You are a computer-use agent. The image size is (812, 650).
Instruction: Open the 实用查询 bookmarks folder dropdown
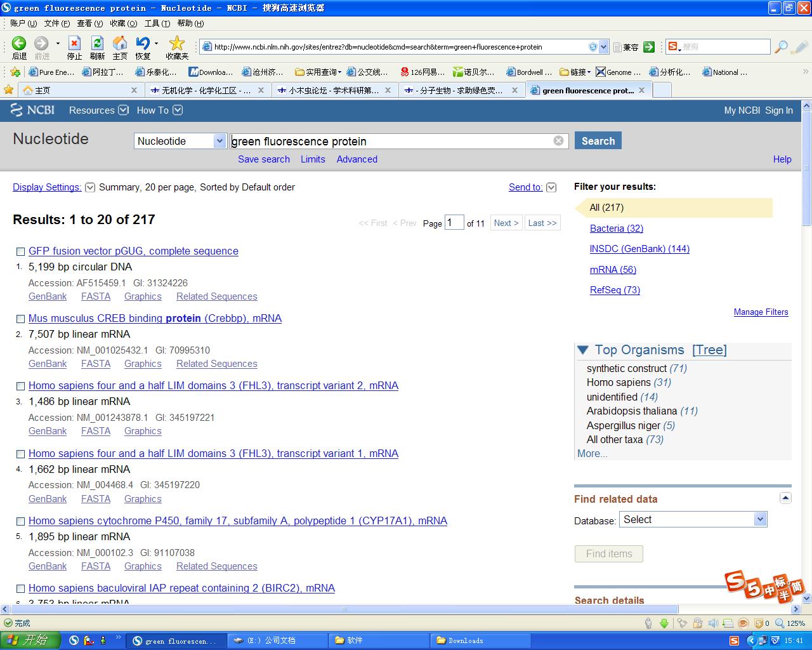(339, 72)
